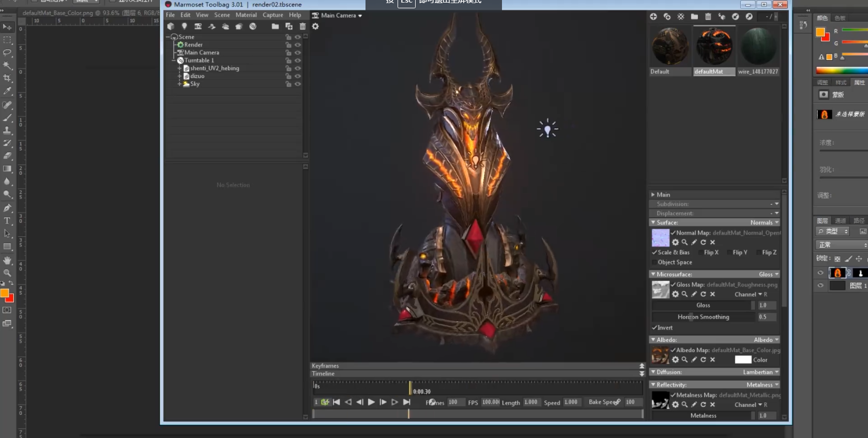Add a shadow catcher from the scene toolbar
This screenshot has height=438, width=868.
211,26
